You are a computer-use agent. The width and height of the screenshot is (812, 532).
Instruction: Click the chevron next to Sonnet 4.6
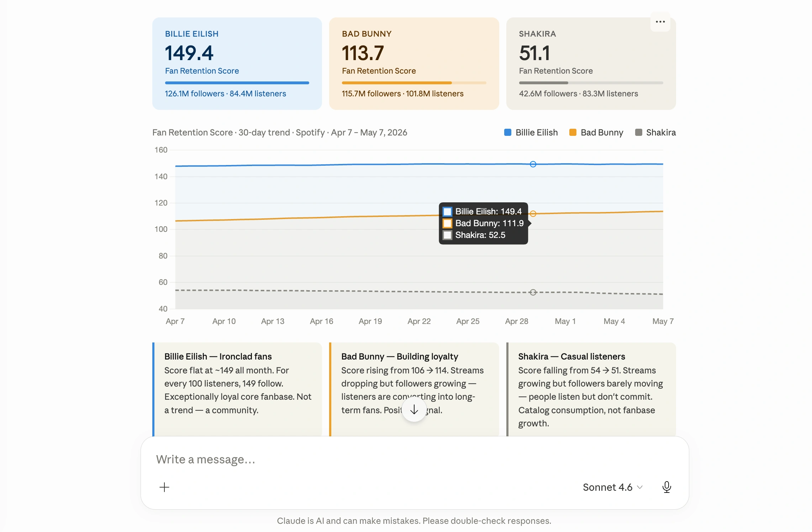(639, 487)
